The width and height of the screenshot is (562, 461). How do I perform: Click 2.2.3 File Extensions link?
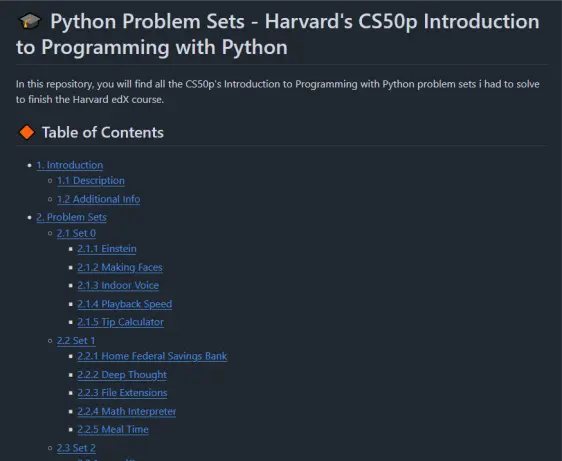122,393
